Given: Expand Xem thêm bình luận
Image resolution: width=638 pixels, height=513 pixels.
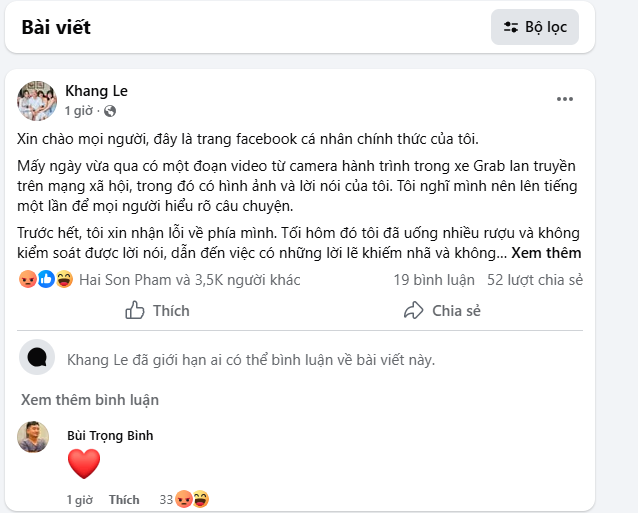Looking at the screenshot, I should pyautogui.click(x=90, y=400).
